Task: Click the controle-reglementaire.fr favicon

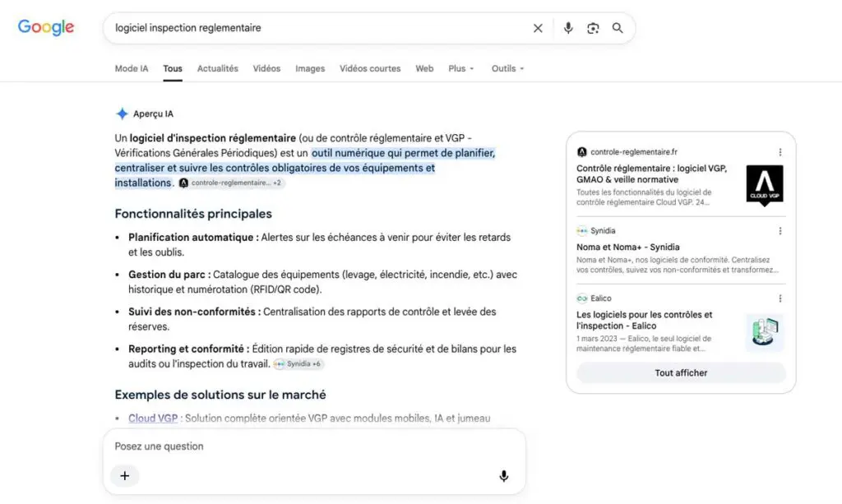Action: point(581,152)
